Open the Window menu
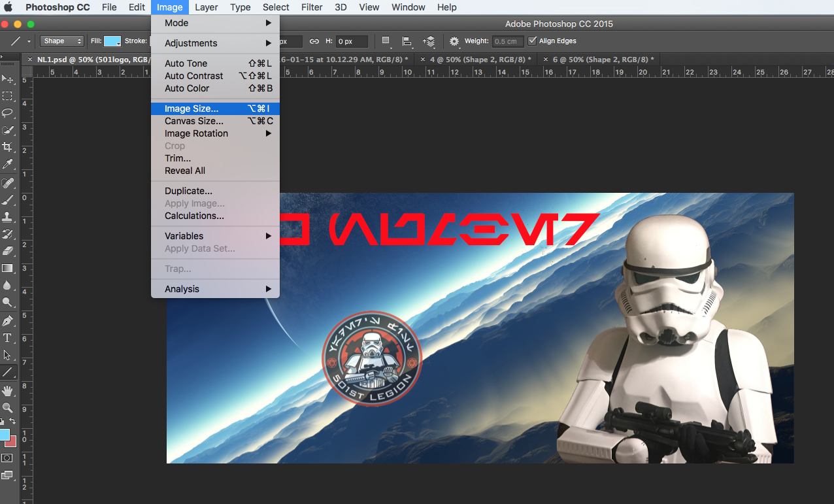 (x=408, y=7)
